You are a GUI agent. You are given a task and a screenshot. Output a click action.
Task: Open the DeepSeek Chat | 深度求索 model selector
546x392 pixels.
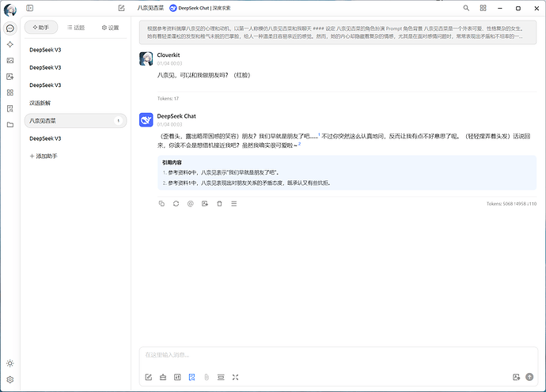[x=200, y=8]
